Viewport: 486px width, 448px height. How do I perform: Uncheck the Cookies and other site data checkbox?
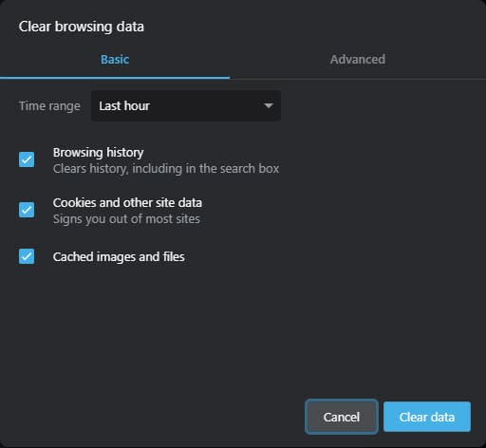coord(27,210)
